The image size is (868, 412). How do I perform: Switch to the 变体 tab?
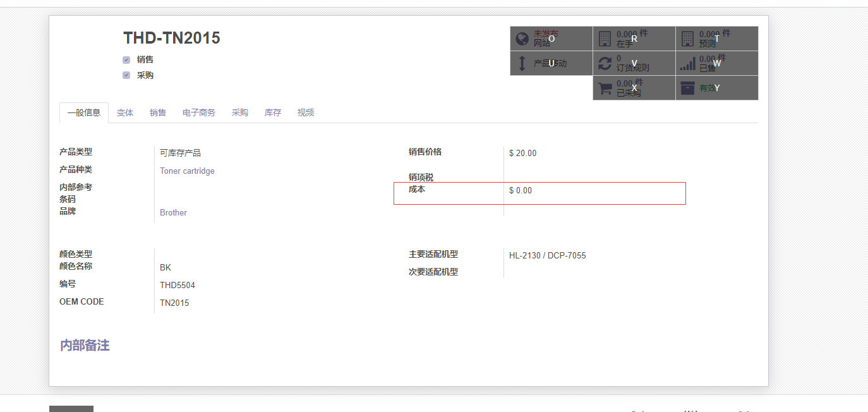tap(125, 112)
